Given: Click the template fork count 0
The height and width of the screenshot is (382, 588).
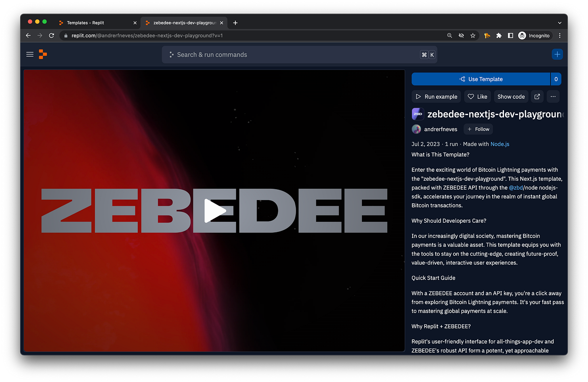Looking at the screenshot, I should [x=556, y=79].
